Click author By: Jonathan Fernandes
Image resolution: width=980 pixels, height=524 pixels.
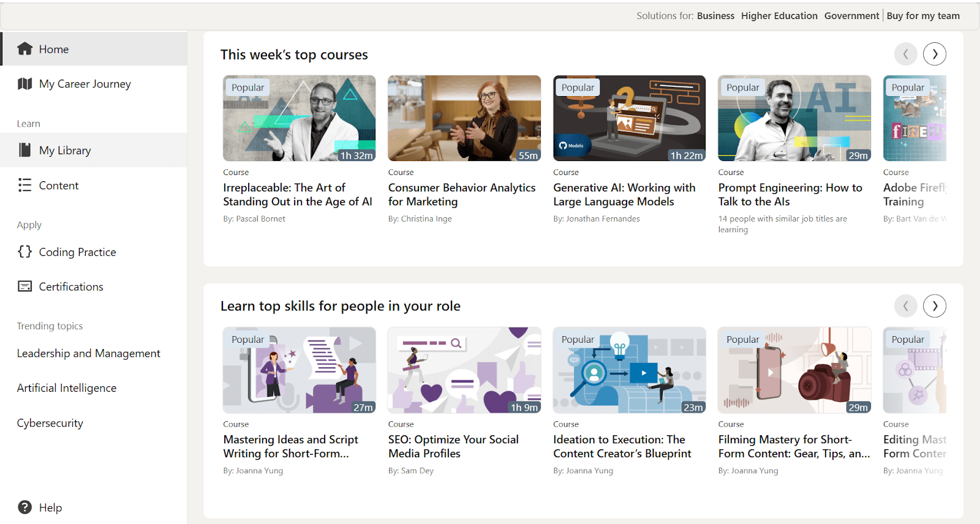597,219
